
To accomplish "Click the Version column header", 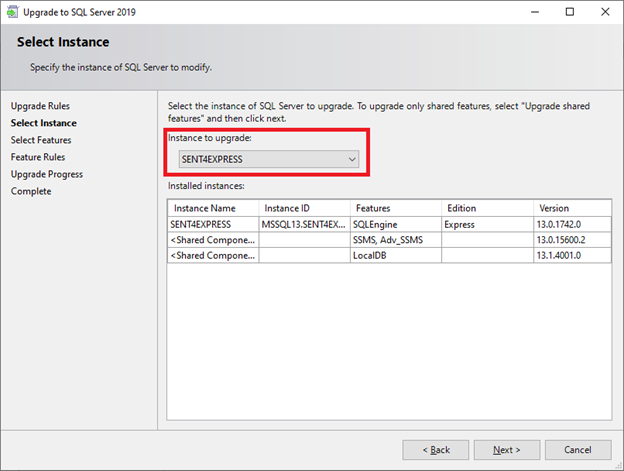I will pyautogui.click(x=572, y=208).
